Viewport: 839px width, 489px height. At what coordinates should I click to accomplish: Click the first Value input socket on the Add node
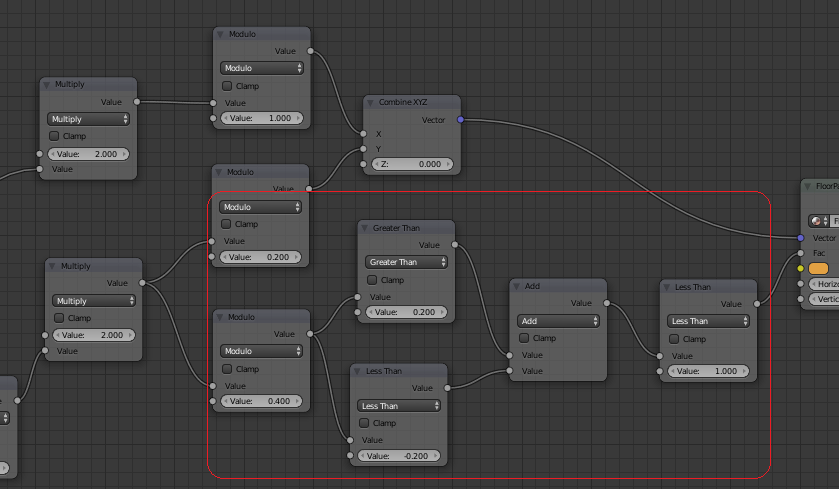click(x=509, y=355)
